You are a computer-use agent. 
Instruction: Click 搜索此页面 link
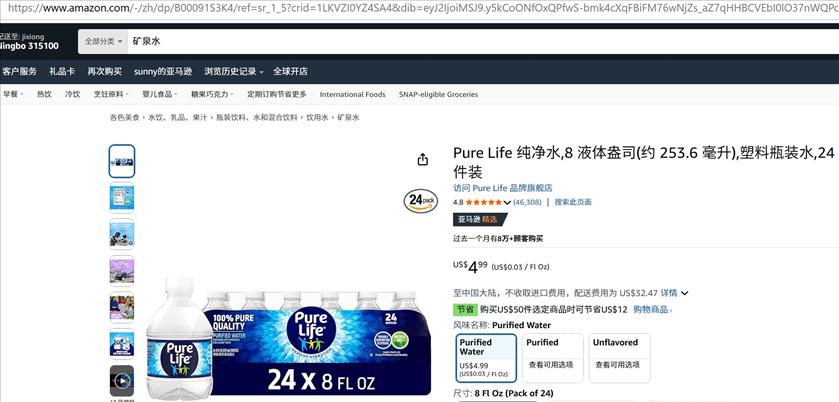click(573, 202)
